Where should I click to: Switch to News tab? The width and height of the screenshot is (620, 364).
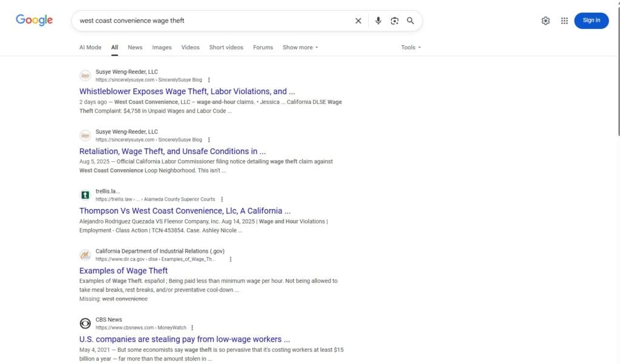[x=135, y=47]
